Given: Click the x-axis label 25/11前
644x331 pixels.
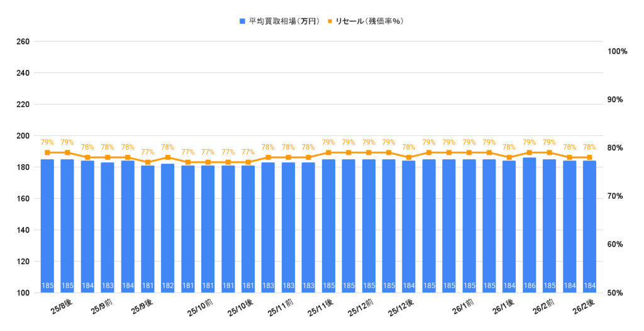Looking at the screenshot, I should pyautogui.click(x=280, y=308).
